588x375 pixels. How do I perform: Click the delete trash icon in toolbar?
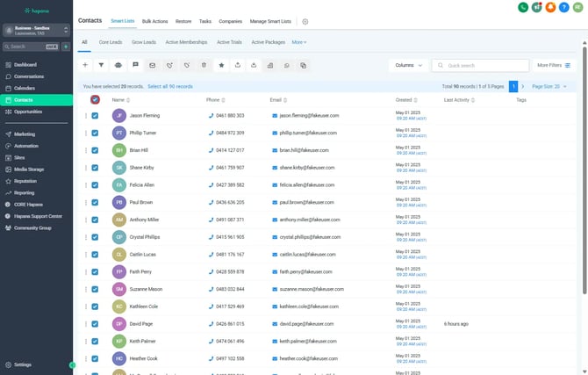204,65
